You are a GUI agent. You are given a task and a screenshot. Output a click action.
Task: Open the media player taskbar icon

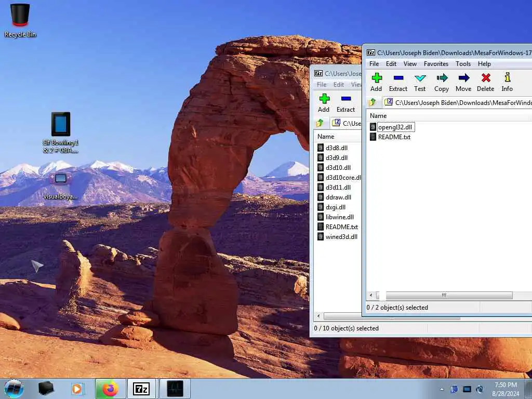77,389
